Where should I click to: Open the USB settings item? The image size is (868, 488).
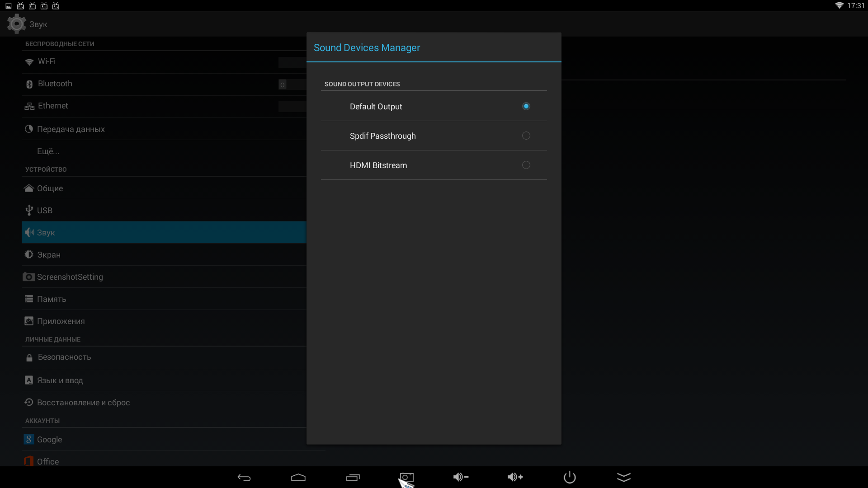point(45,211)
